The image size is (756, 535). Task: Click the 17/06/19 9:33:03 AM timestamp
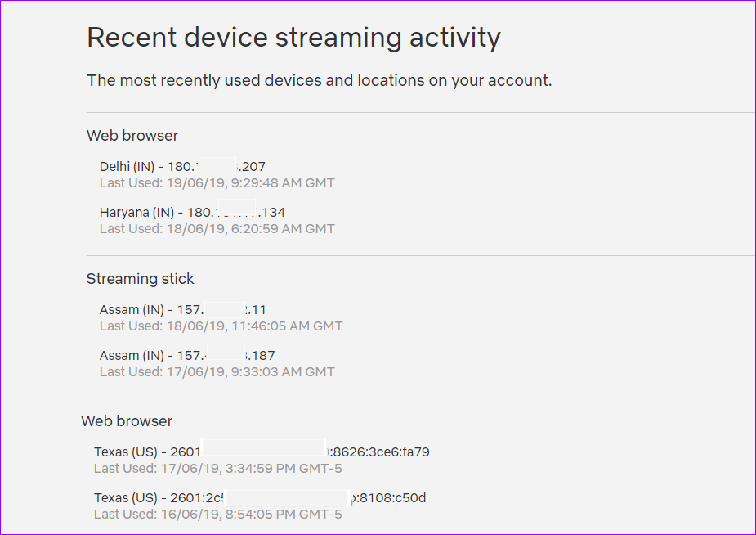coord(217,372)
